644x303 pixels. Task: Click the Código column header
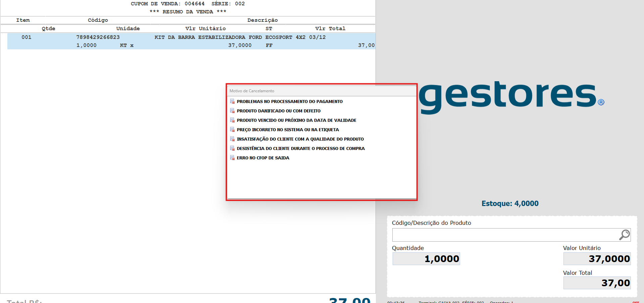[98, 20]
